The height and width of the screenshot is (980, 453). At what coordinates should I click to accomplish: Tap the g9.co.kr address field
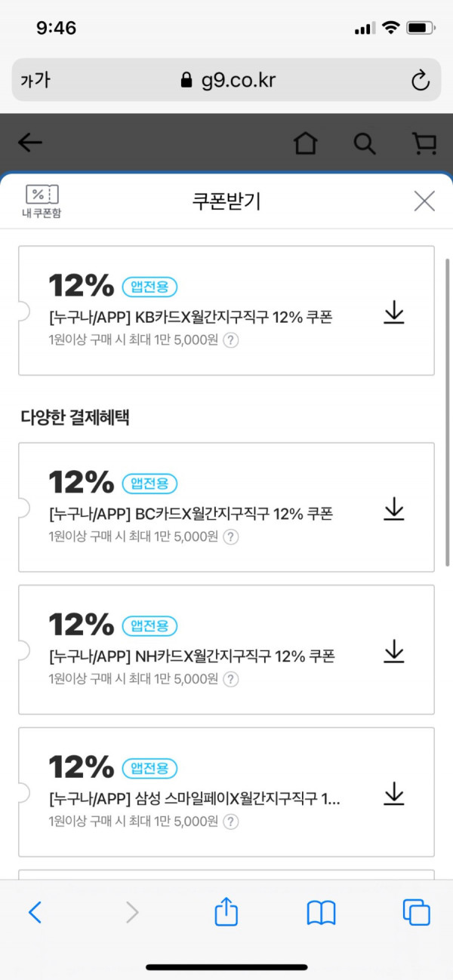point(226,80)
